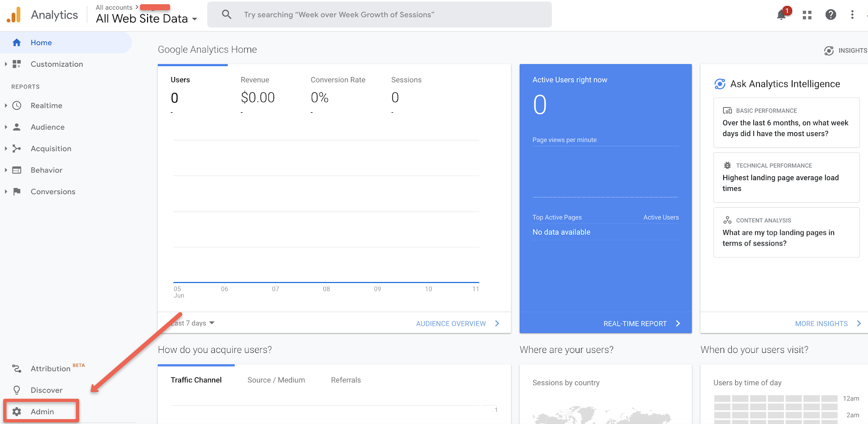
Task: Click the Insights icon at top right
Action: [x=829, y=50]
